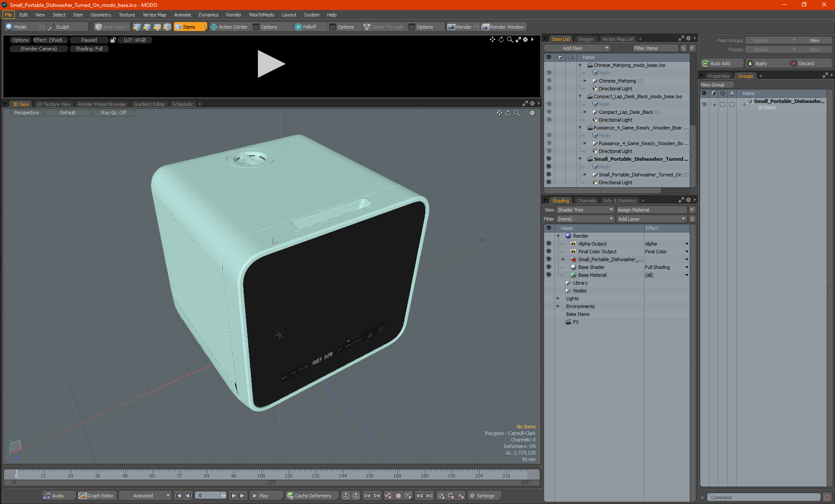Step back one frame

(x=188, y=496)
